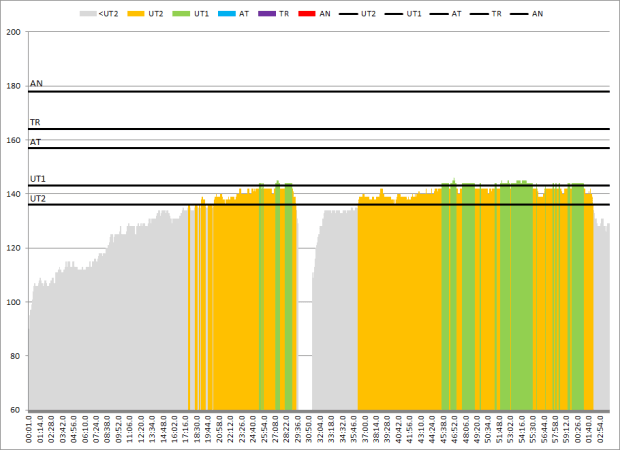Select the 100 y-axis value label

14,302
